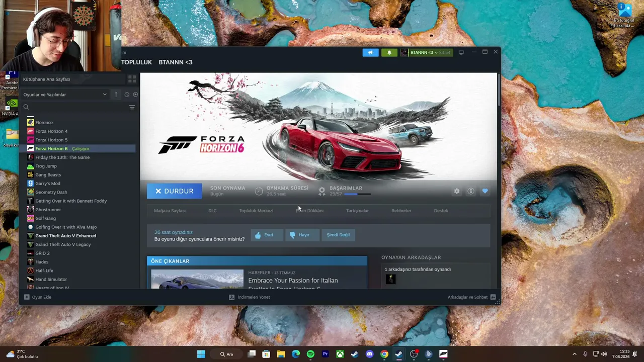Open the Xbox app from the taskbar
This screenshot has width=644, height=362.
click(x=340, y=354)
